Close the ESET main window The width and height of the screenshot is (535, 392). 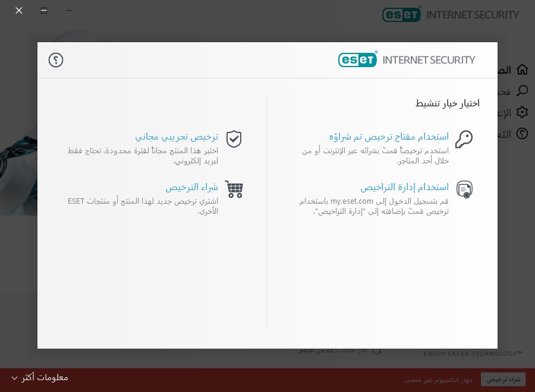point(19,11)
